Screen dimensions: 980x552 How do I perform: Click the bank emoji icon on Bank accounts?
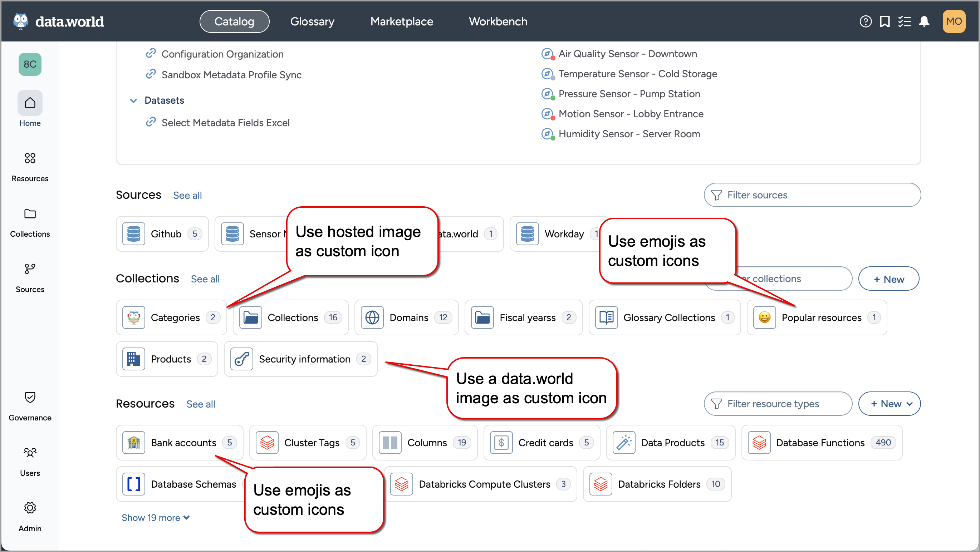point(133,442)
